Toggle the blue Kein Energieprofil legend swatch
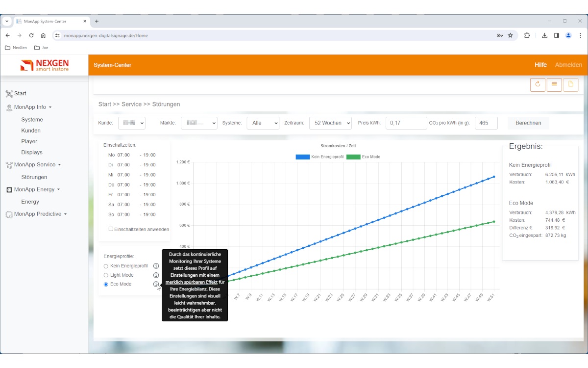 tap(302, 157)
